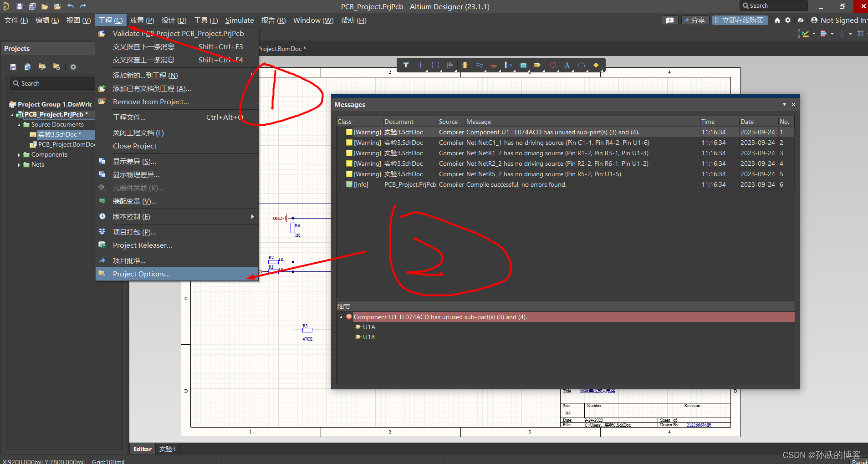868x464 pixels.
Task: Open the 设计 (D) menu
Action: tap(174, 20)
